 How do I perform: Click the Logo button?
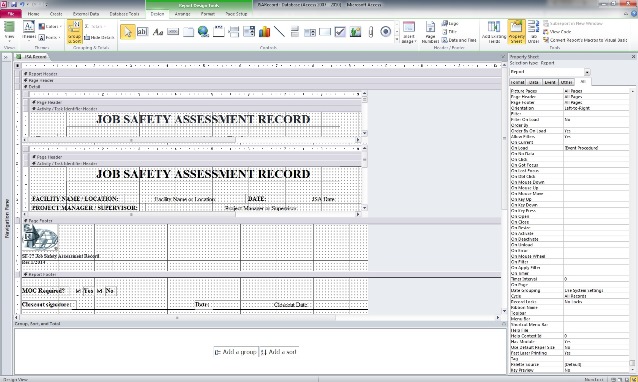(450, 24)
